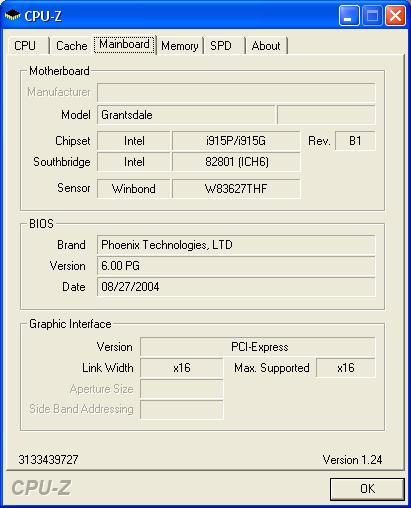Click the CPU-Z chip icon in title bar
Screen dimensions: 411x508
coord(12,15)
